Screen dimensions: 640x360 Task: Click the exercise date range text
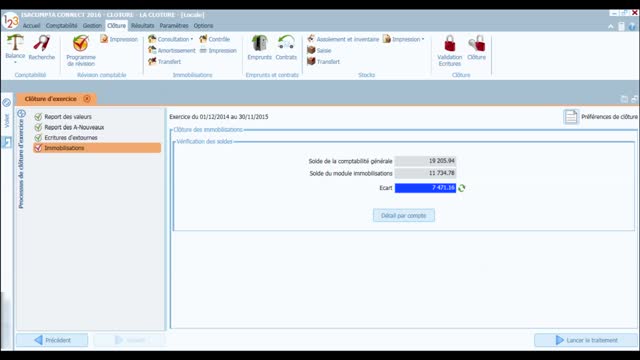coord(219,117)
